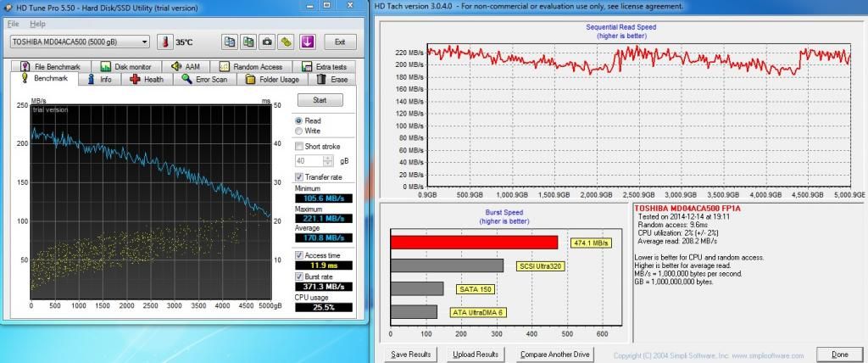
Task: Open the File menu in HD Tune
Action: coord(13,24)
